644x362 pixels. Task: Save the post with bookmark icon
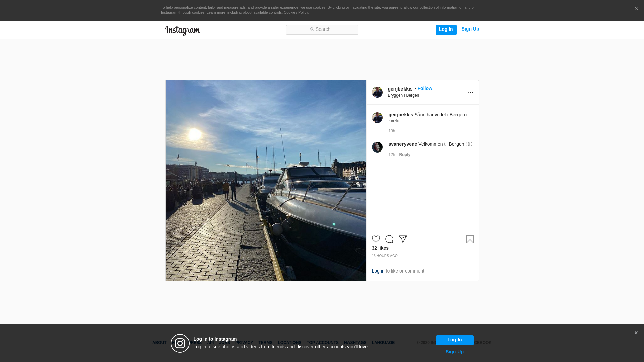pos(470,239)
